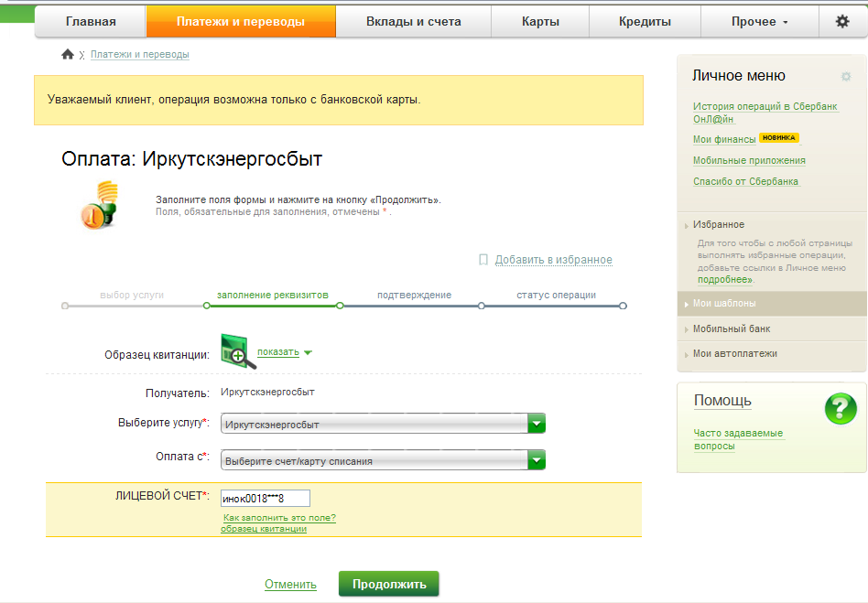Click the Оплата: Иркутскэнергосбыт heading text
The height and width of the screenshot is (603, 868).
[191, 159]
